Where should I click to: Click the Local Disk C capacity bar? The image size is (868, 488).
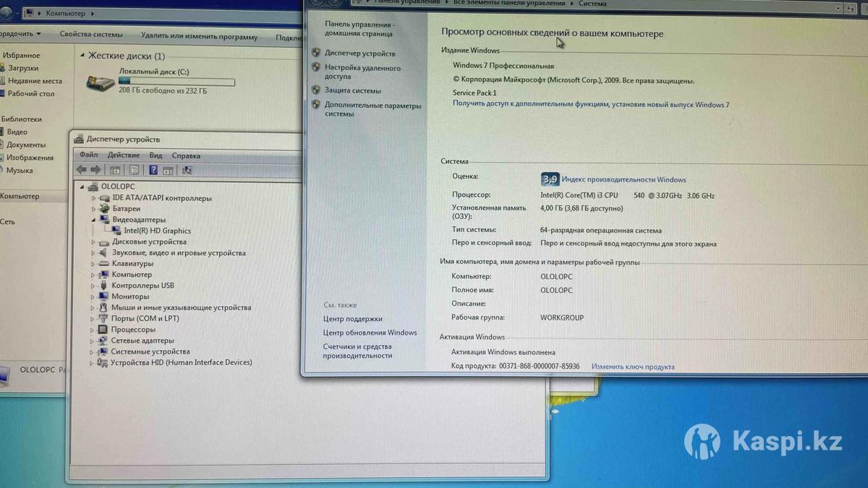(176, 82)
